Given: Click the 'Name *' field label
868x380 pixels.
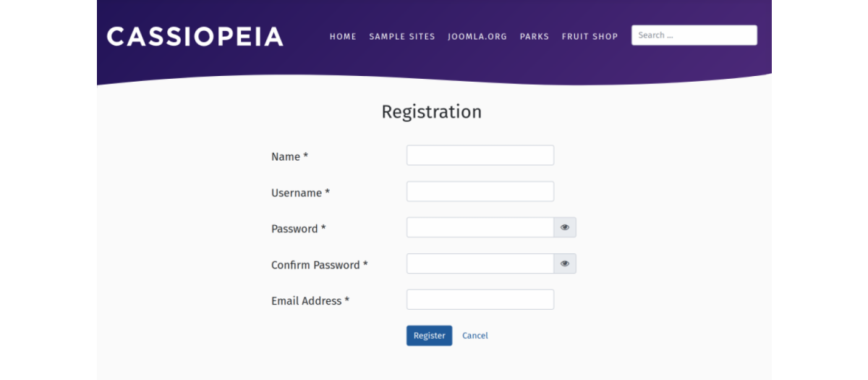Looking at the screenshot, I should coord(289,157).
